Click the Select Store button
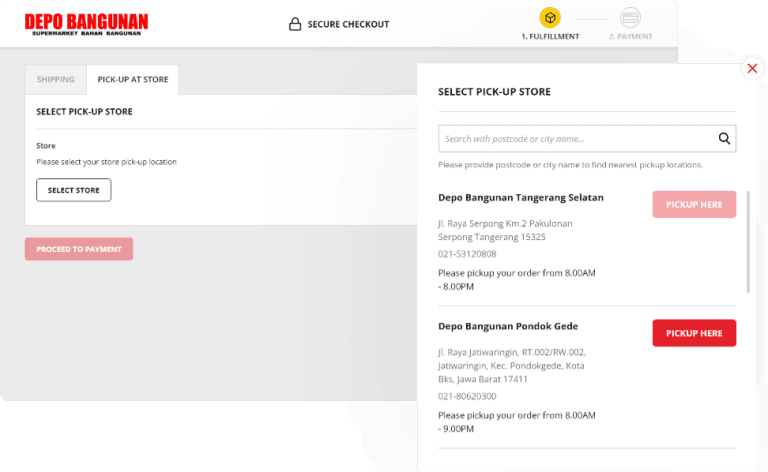The image size is (768, 472). 73,190
